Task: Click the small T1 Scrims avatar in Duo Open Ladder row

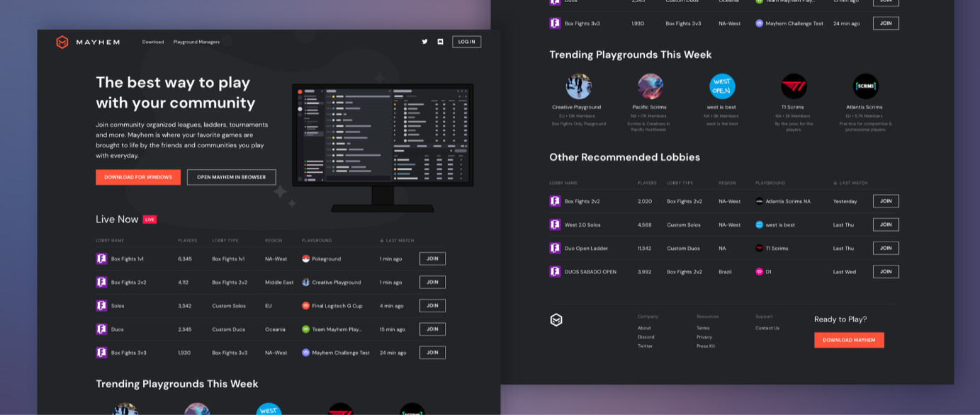Action: (760, 248)
